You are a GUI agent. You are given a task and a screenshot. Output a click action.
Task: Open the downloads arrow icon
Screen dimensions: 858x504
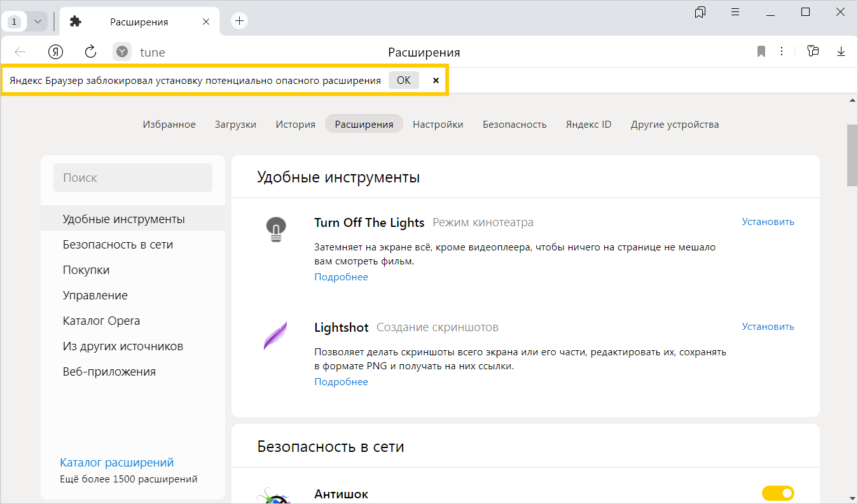tap(841, 51)
